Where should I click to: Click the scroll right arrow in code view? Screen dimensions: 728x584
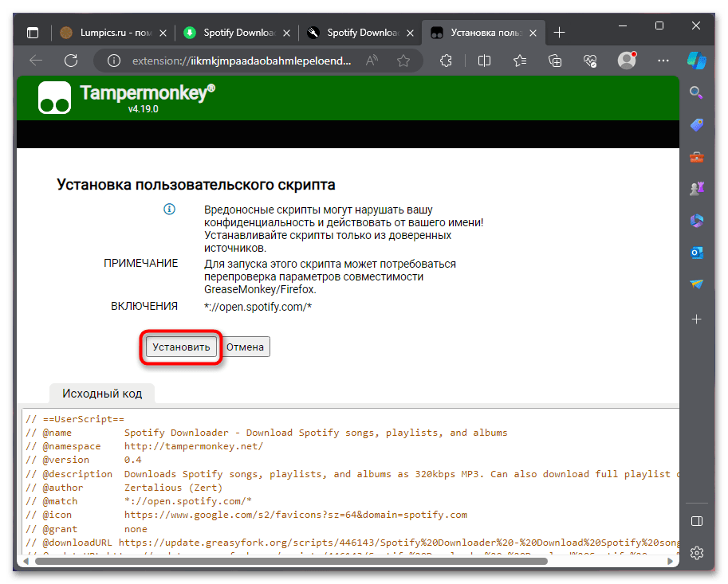pyautogui.click(x=670, y=561)
